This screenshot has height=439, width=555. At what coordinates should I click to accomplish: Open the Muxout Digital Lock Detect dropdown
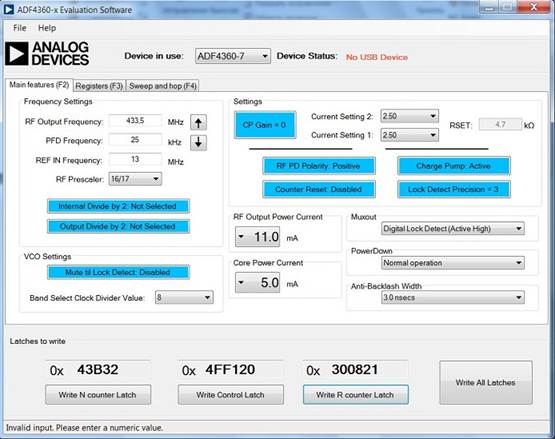point(453,229)
